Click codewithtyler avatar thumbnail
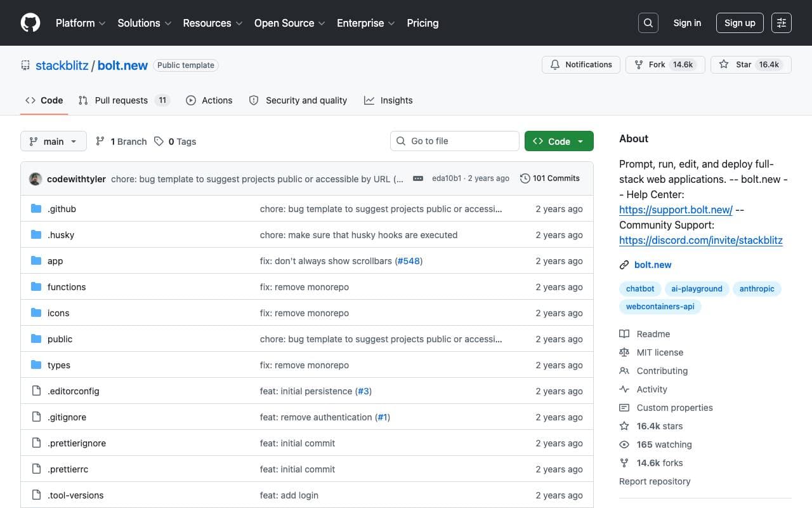The image size is (812, 508). point(36,179)
